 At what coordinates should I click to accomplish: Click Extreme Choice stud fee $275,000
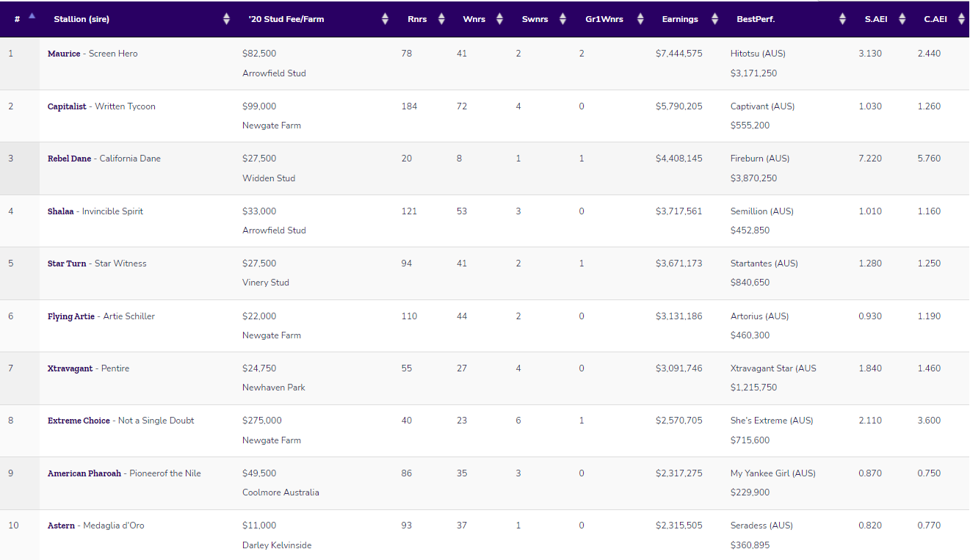[262, 421]
